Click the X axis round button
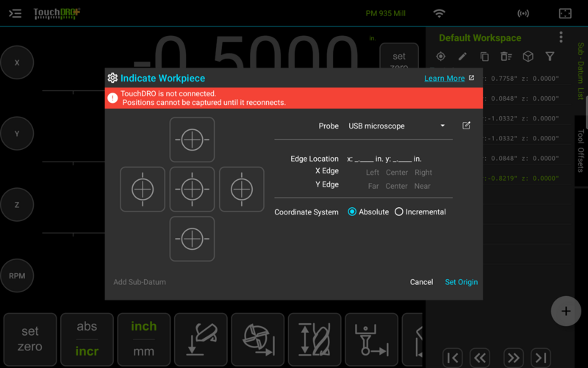588x368 pixels. (x=17, y=62)
